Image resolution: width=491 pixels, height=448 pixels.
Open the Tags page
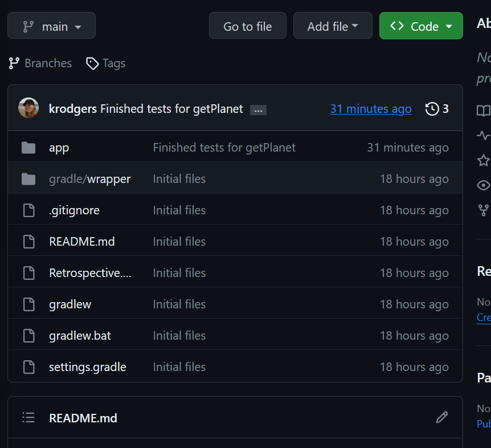coord(106,63)
